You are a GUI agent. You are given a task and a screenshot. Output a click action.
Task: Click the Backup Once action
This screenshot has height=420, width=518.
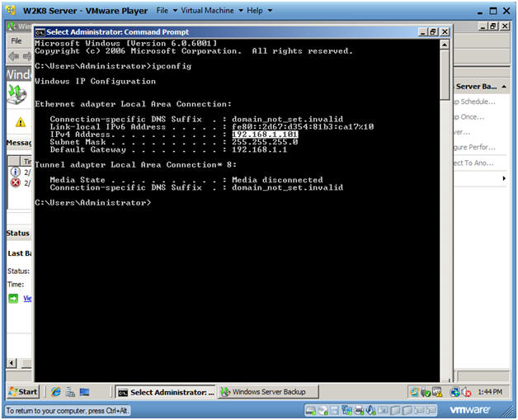469,117
